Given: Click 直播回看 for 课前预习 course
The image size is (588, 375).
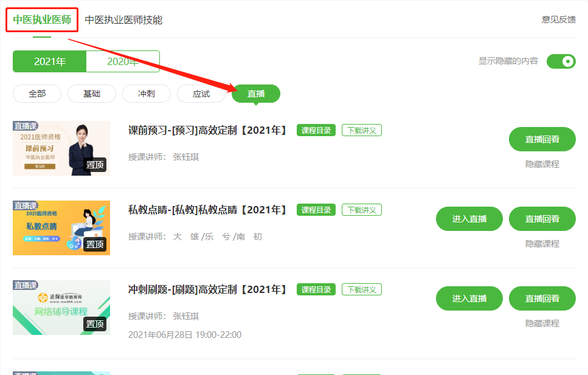Looking at the screenshot, I should coord(542,139).
